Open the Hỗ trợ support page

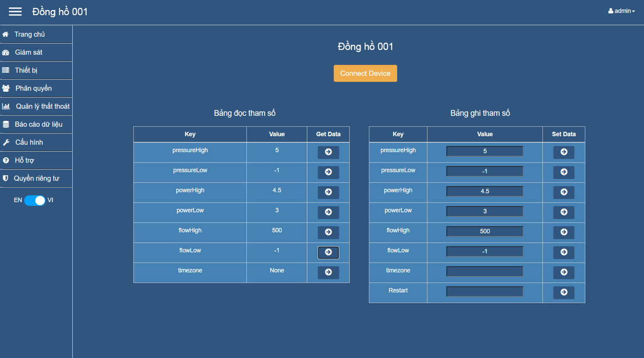point(24,160)
